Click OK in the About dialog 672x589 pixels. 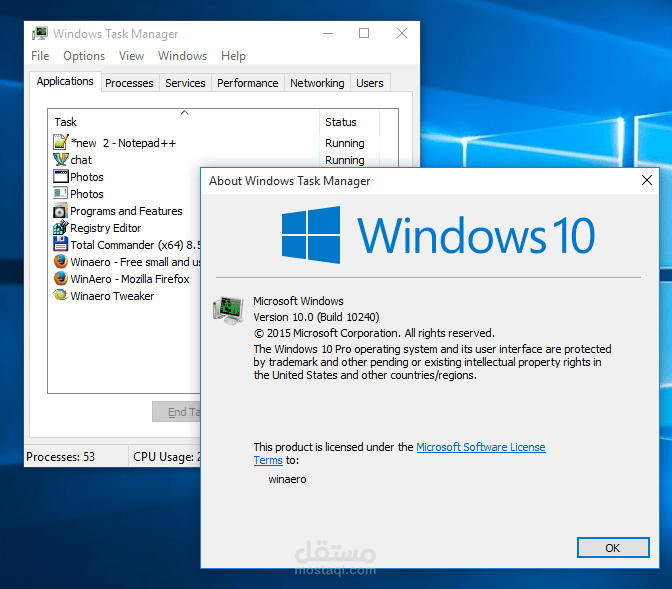[613, 547]
